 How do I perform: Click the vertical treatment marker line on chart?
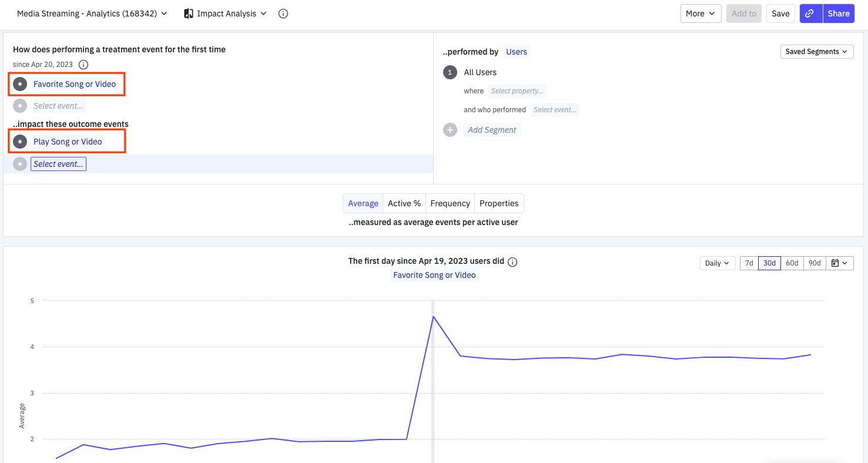click(x=433, y=382)
